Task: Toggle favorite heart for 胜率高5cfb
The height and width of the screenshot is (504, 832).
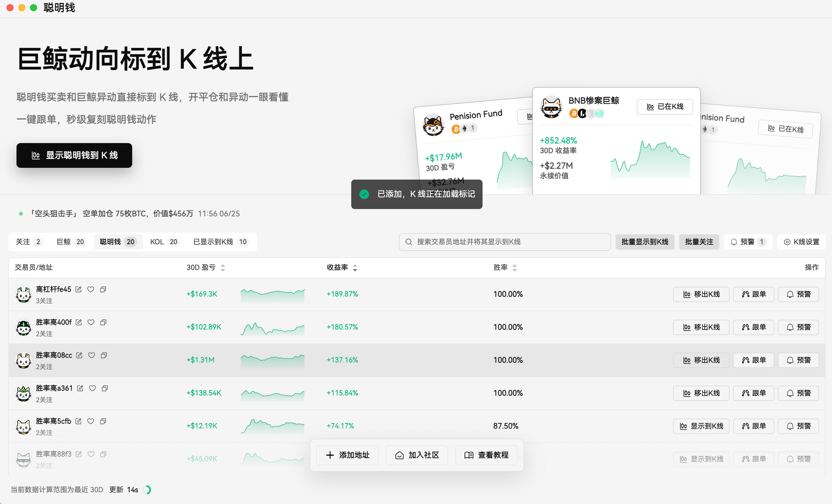Action: [x=90, y=421]
